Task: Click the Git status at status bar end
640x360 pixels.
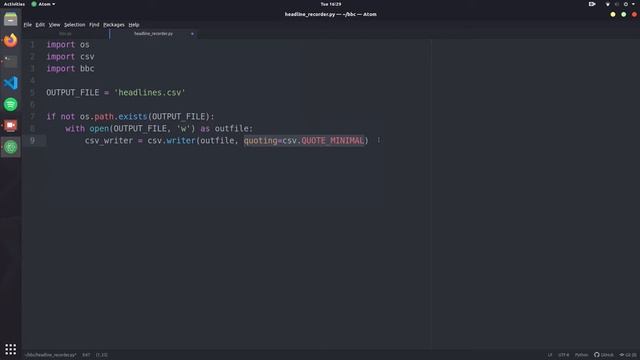Action: pos(628,355)
